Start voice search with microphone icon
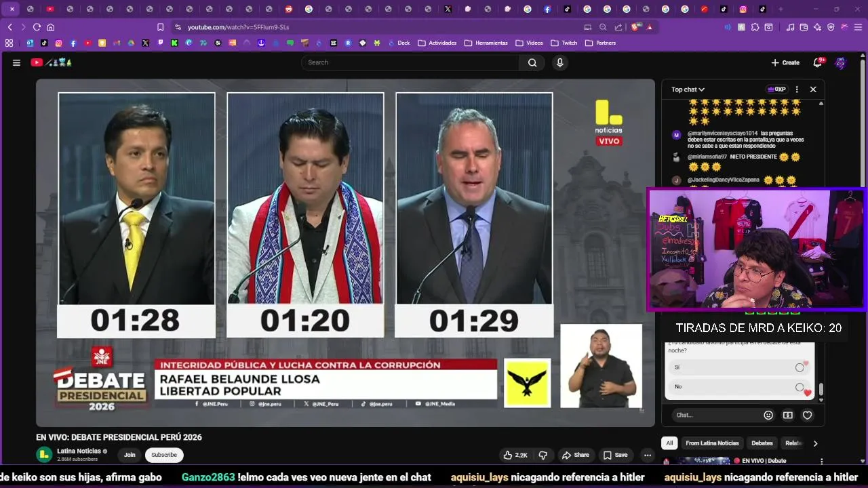This screenshot has height=488, width=868. pyautogui.click(x=559, y=62)
